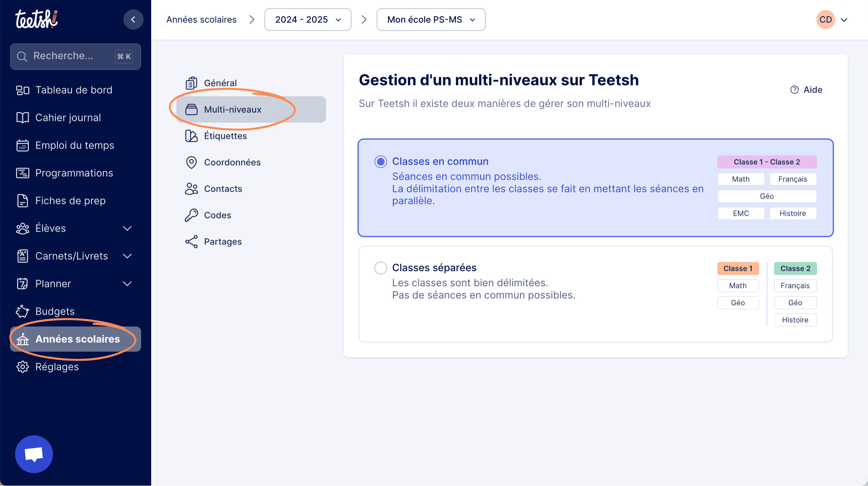Click the Teetsh logo
The height and width of the screenshot is (486, 868).
37,19
